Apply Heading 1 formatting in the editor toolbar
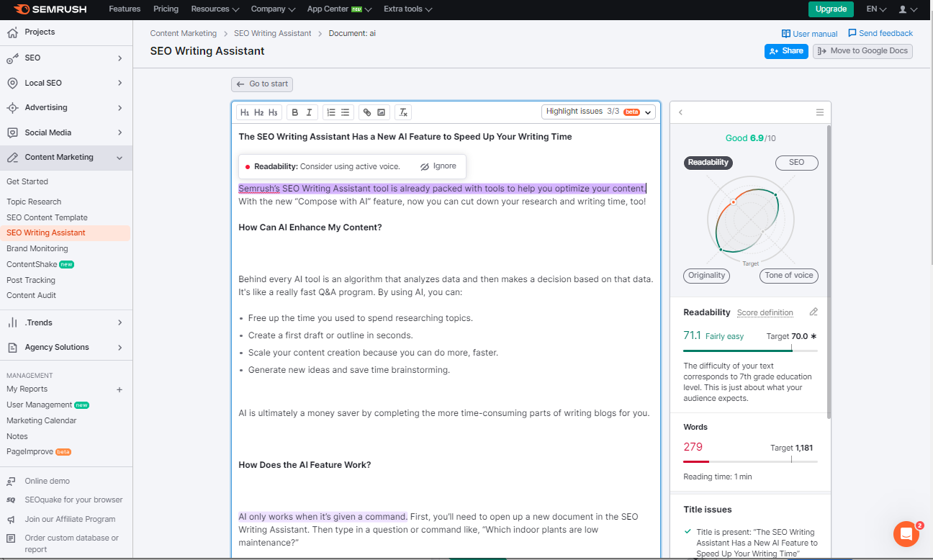933x560 pixels. click(x=245, y=112)
